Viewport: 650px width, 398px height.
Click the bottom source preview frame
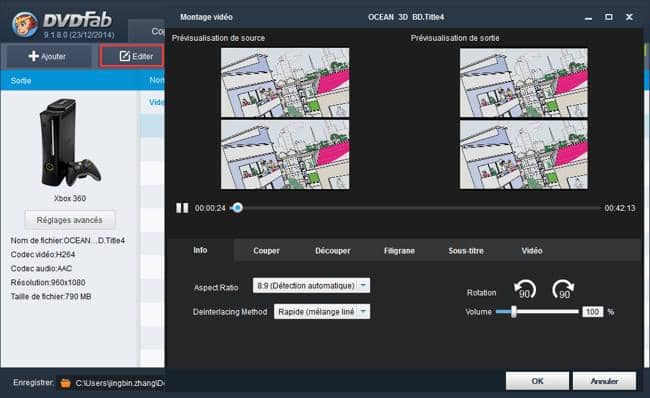pyautogui.click(x=285, y=155)
